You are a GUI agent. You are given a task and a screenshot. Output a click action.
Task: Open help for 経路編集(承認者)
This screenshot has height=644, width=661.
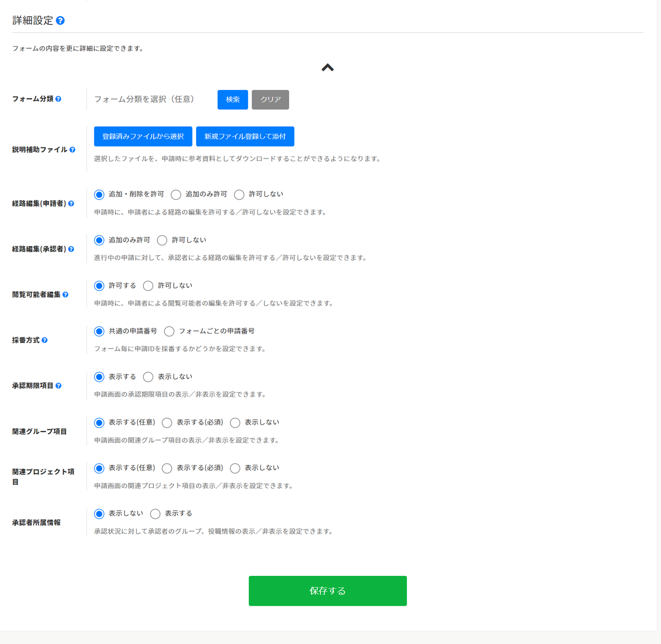pos(71,249)
